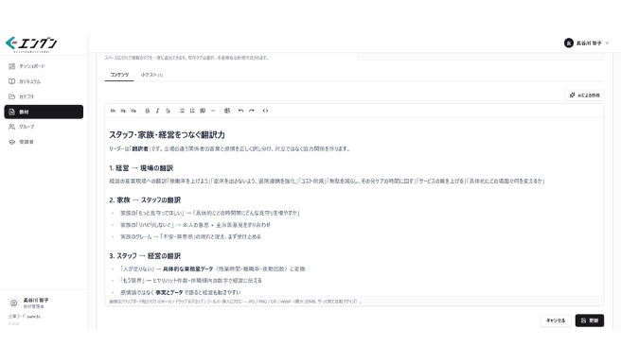The image size is (621, 364).
Task: Insert a horizontal rule
Action: (x=213, y=111)
